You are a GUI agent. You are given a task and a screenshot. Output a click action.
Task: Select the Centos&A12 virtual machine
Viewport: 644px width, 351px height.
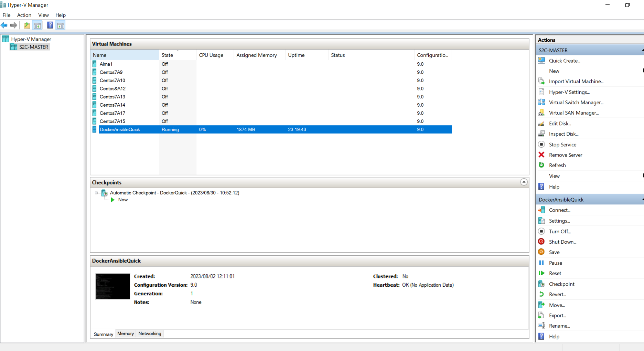pos(271,89)
